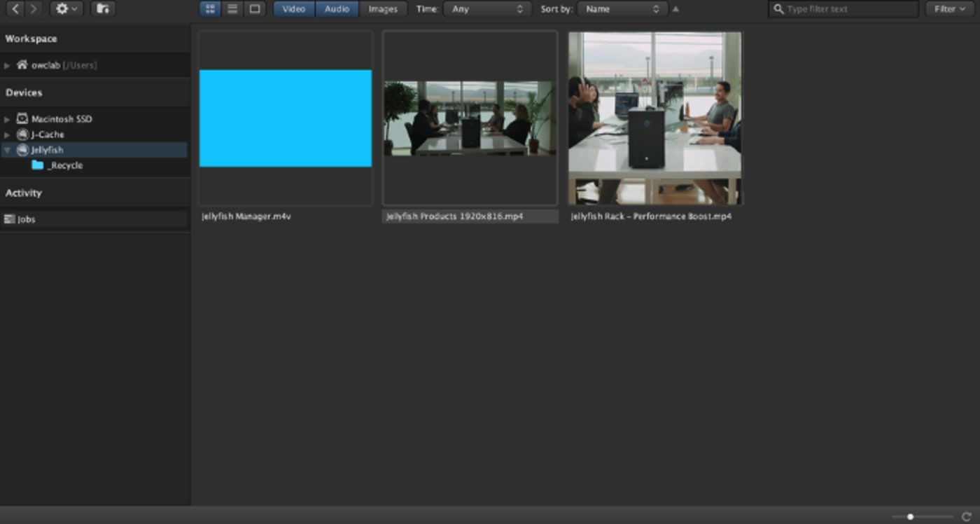Open the Sort by Name dropdown
Screen dimensions: 980x524
point(622,9)
